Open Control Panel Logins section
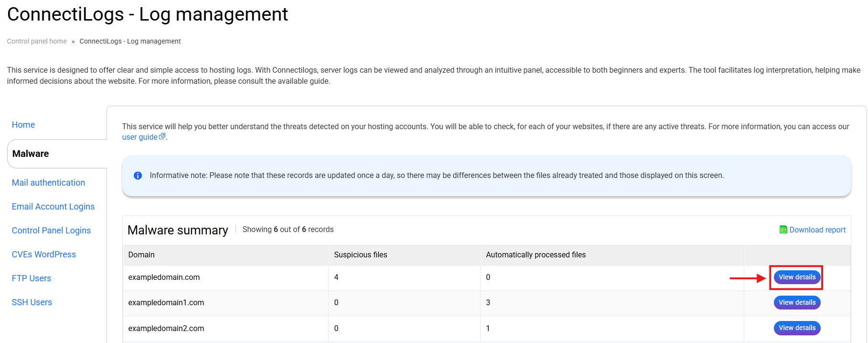 pyautogui.click(x=51, y=231)
